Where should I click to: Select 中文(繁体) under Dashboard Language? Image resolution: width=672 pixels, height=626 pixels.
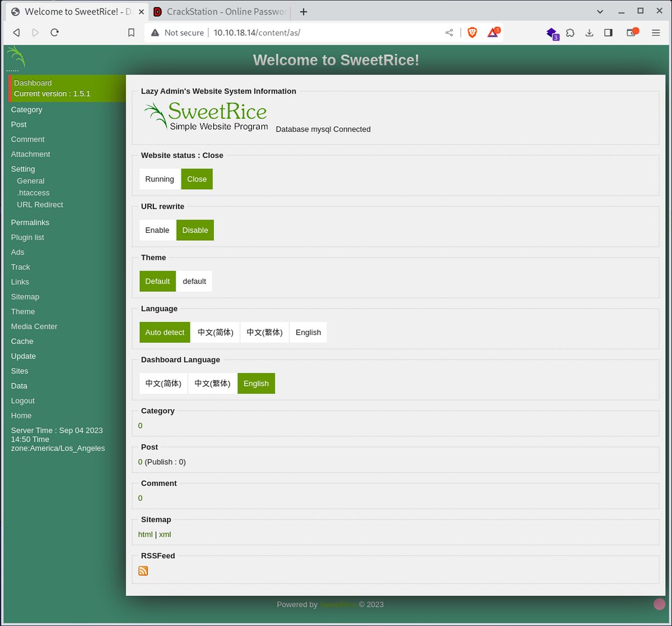(212, 384)
